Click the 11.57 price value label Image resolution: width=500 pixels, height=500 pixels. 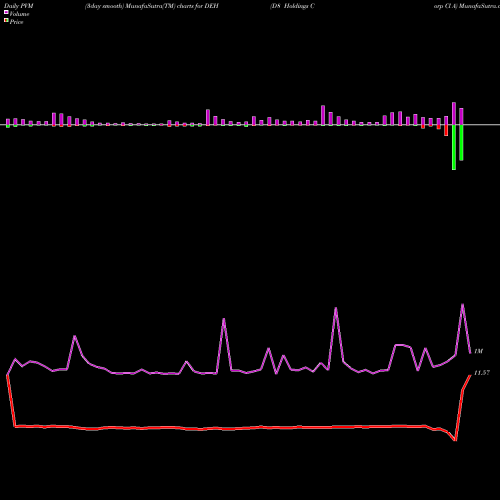tap(482, 373)
